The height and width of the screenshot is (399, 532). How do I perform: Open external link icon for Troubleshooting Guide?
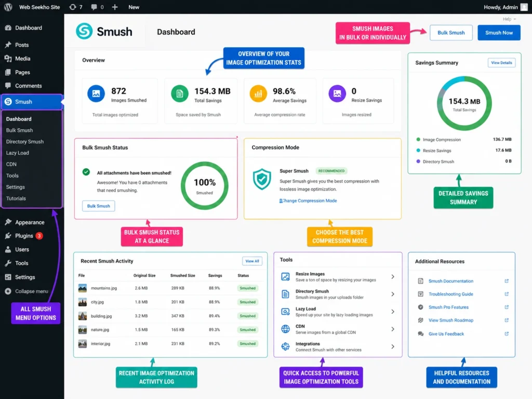click(x=507, y=294)
